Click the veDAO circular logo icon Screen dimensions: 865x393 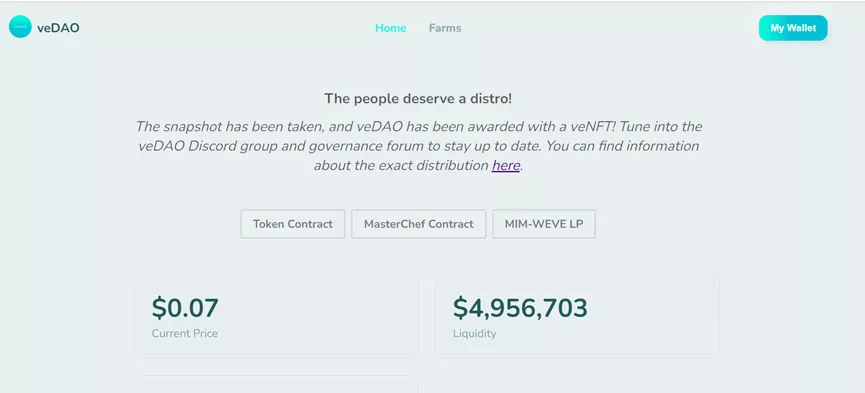point(20,27)
